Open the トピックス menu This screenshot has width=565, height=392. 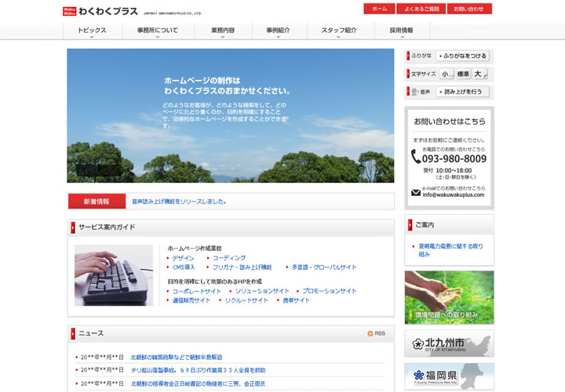click(93, 31)
